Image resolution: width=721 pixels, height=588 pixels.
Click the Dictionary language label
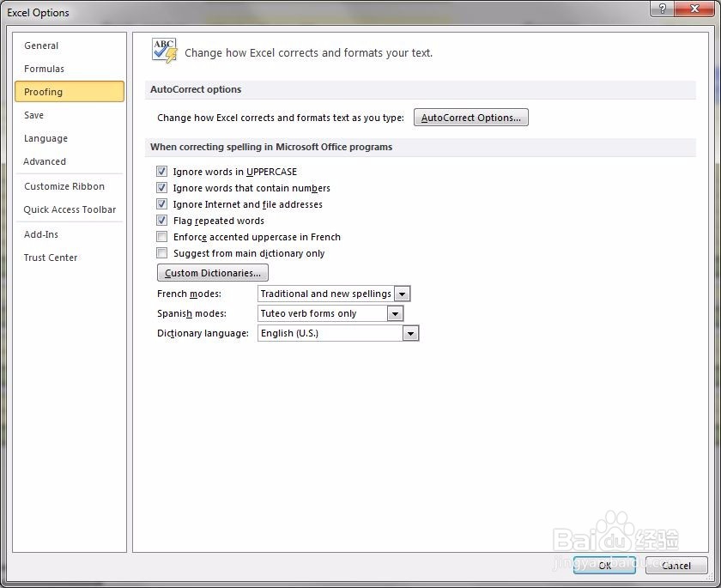pos(203,333)
